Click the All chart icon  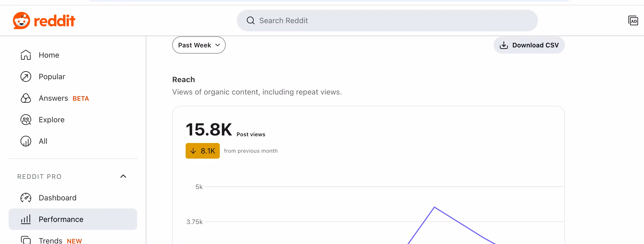pyautogui.click(x=26, y=141)
